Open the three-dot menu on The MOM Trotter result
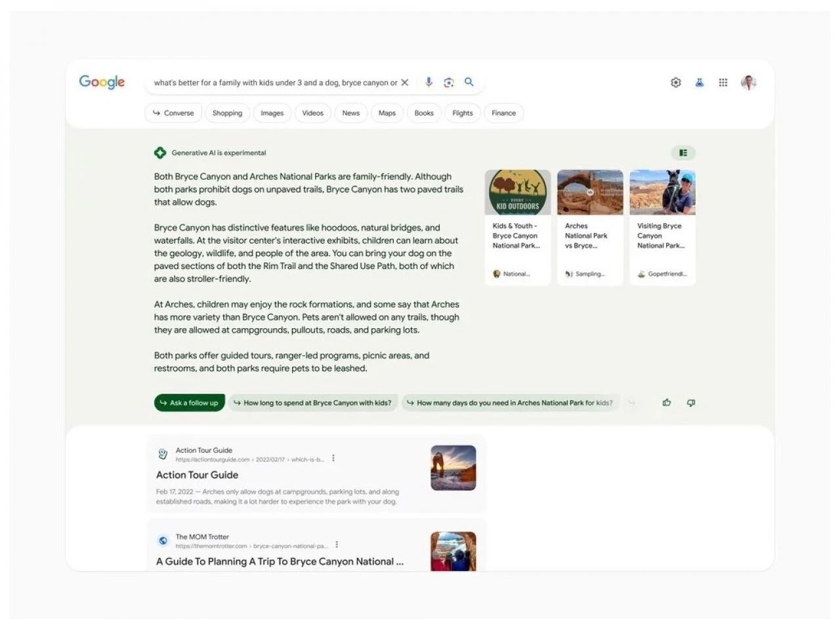Image resolution: width=840 pixels, height=630 pixels. click(x=337, y=544)
